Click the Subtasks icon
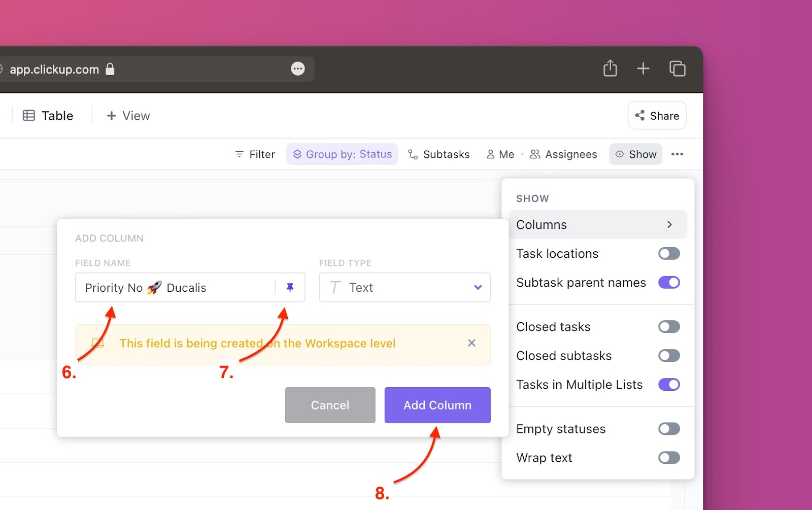 [x=412, y=154]
